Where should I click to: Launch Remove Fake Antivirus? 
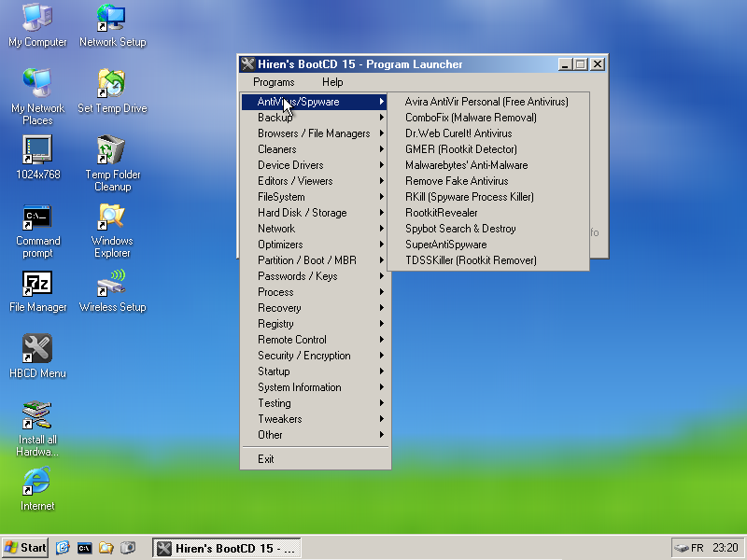488,181
